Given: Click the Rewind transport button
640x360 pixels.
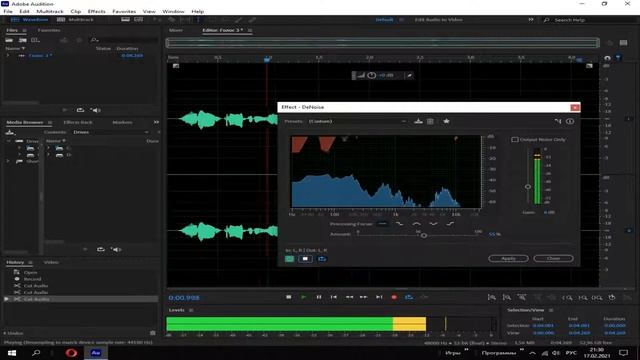Looking at the screenshot, I should point(349,297).
